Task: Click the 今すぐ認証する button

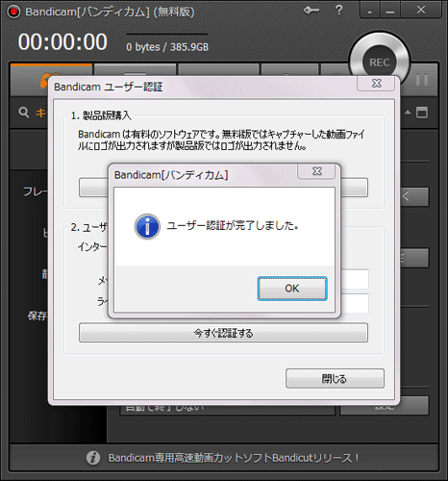Action: click(x=223, y=333)
